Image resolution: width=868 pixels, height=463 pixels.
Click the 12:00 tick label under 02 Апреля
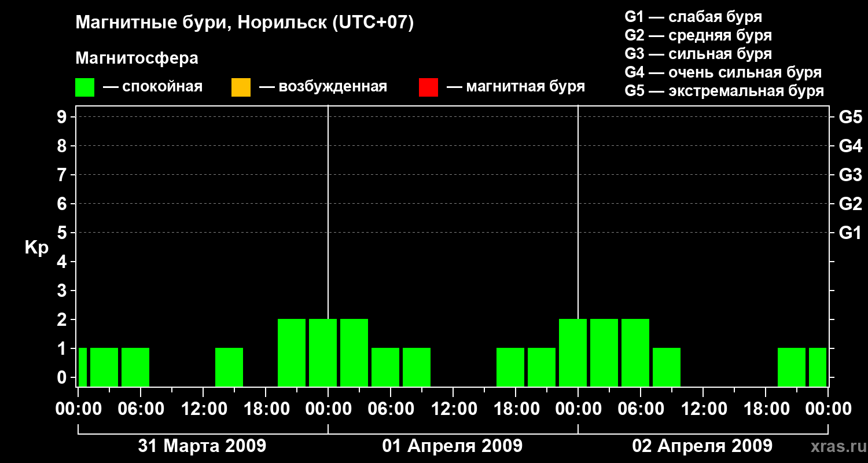703,409
